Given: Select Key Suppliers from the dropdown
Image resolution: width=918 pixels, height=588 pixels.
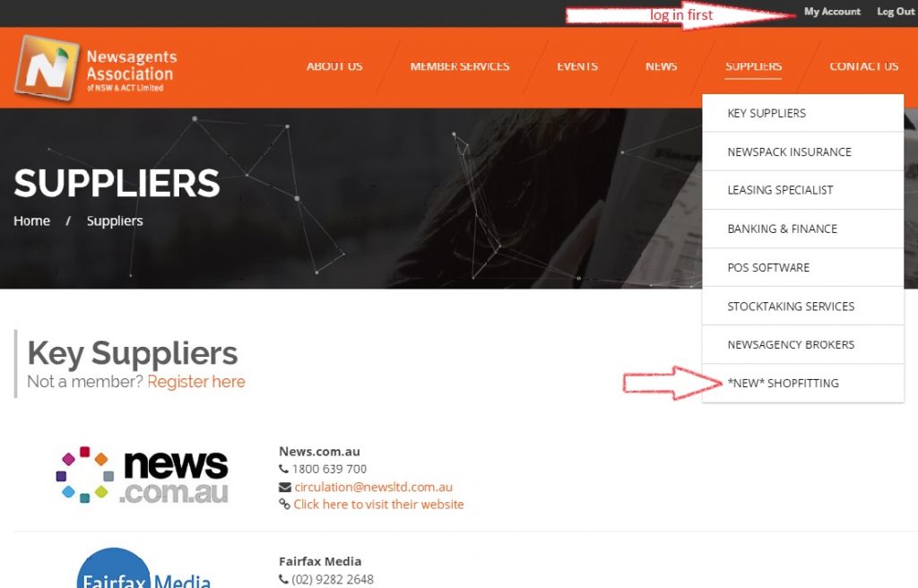Looking at the screenshot, I should [802, 113].
